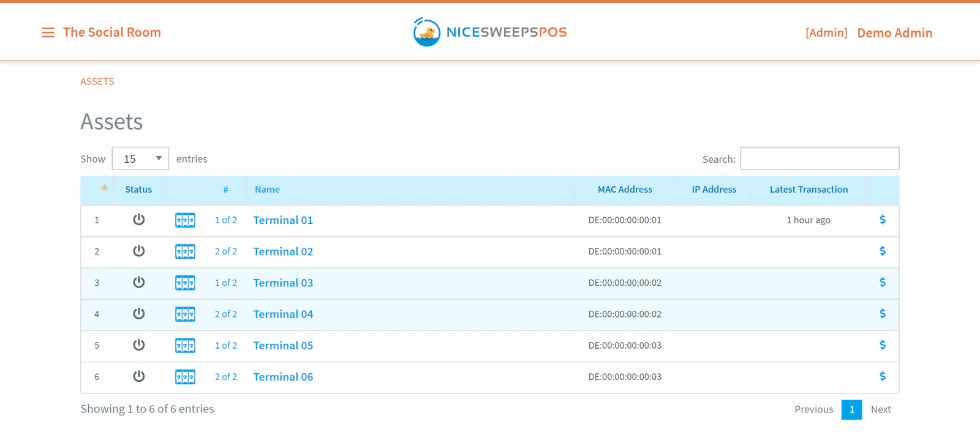The height and width of the screenshot is (435, 980).
Task: Open the Terminal 06 link
Action: 283,377
